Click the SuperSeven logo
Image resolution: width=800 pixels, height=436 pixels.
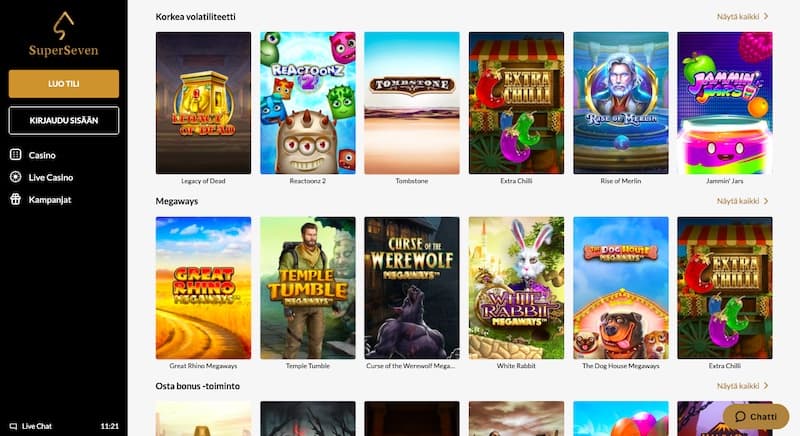tap(64, 34)
